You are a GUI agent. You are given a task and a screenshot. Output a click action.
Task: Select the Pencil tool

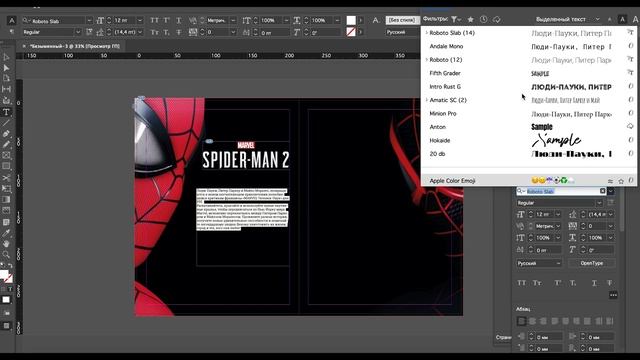tap(6, 144)
